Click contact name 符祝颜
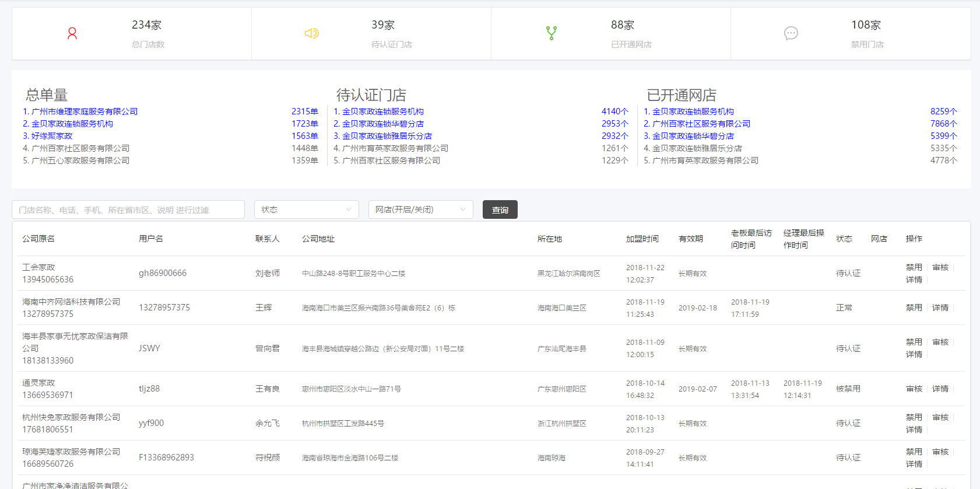The width and height of the screenshot is (980, 489). [x=268, y=457]
